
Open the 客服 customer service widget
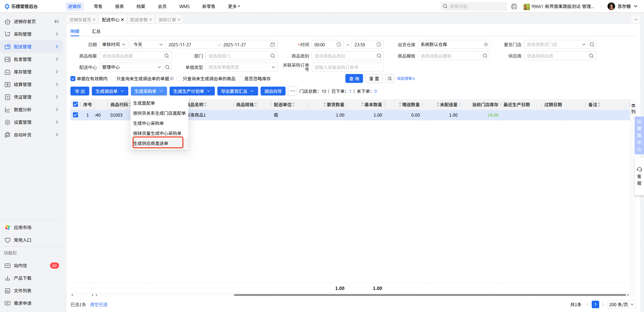click(639, 176)
